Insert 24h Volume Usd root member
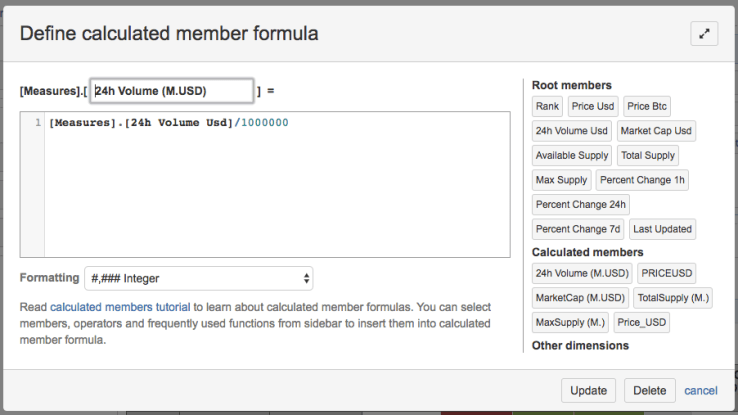 pos(571,130)
